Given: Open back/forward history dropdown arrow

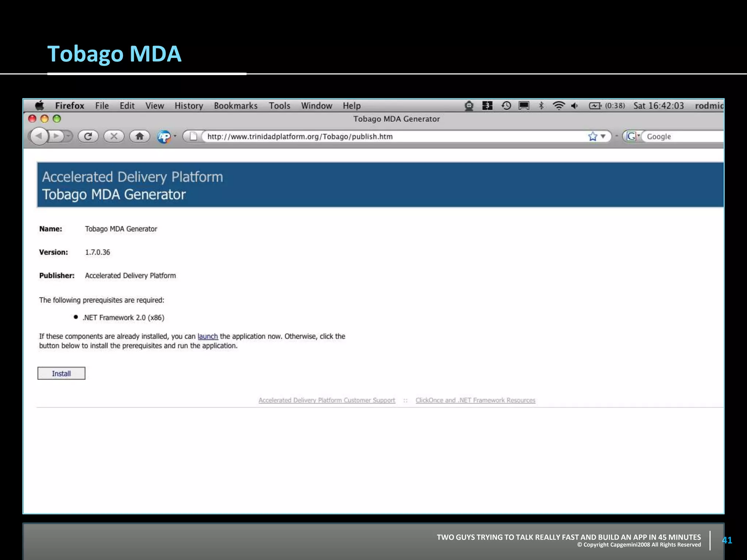Looking at the screenshot, I should 68,136.
